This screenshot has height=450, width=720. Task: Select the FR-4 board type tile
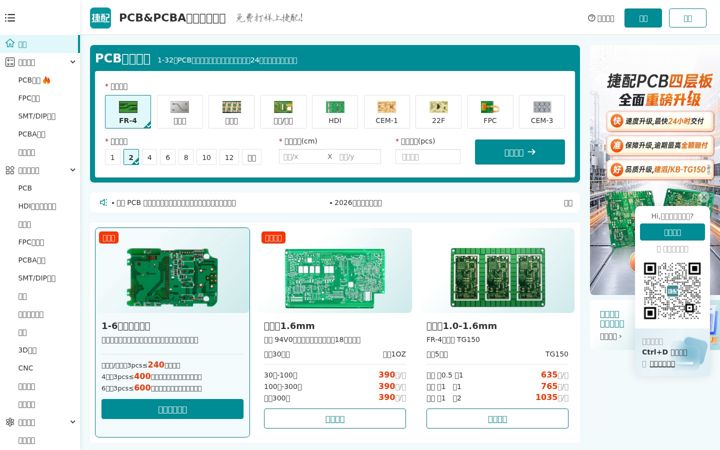pyautogui.click(x=128, y=112)
